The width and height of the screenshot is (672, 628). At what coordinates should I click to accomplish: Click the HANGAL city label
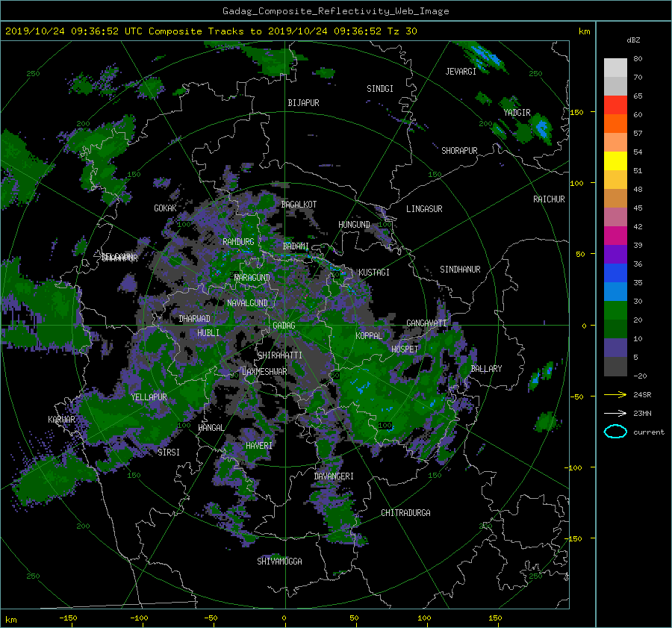pyautogui.click(x=211, y=428)
